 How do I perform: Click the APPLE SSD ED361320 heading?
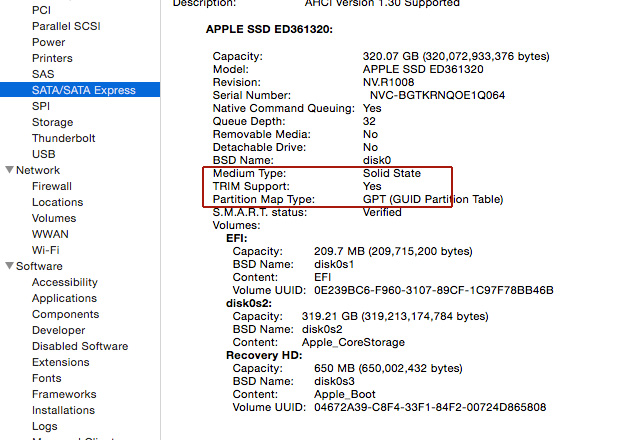[x=269, y=30]
